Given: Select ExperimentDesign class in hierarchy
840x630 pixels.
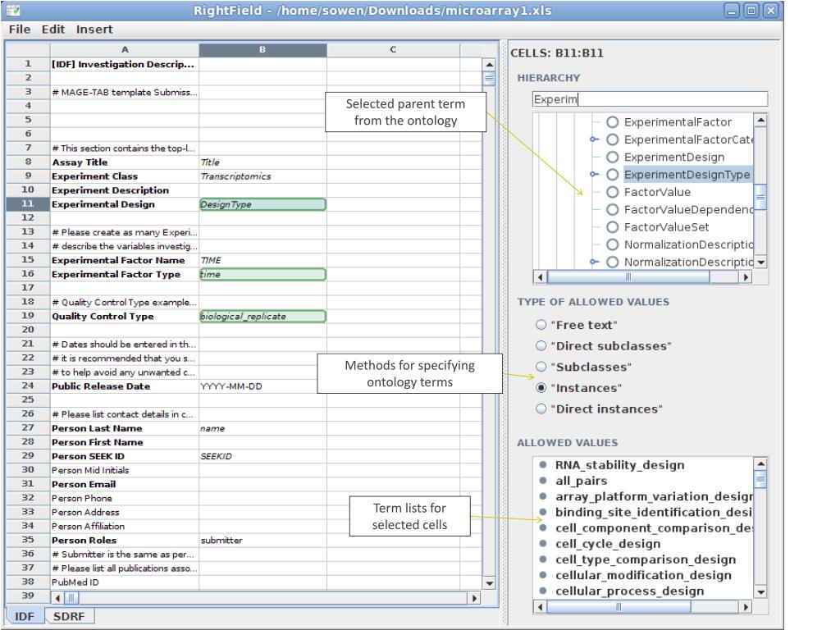Looking at the screenshot, I should pyautogui.click(x=674, y=157).
